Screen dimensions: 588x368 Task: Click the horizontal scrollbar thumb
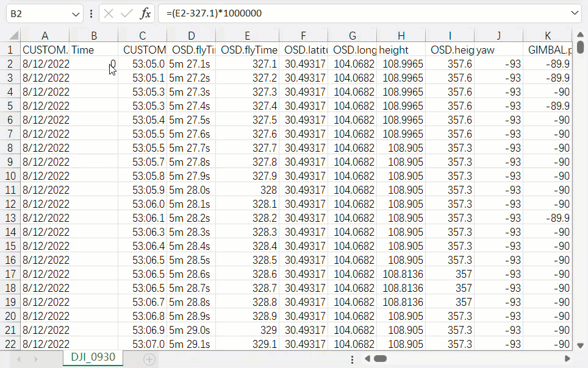[x=381, y=359]
